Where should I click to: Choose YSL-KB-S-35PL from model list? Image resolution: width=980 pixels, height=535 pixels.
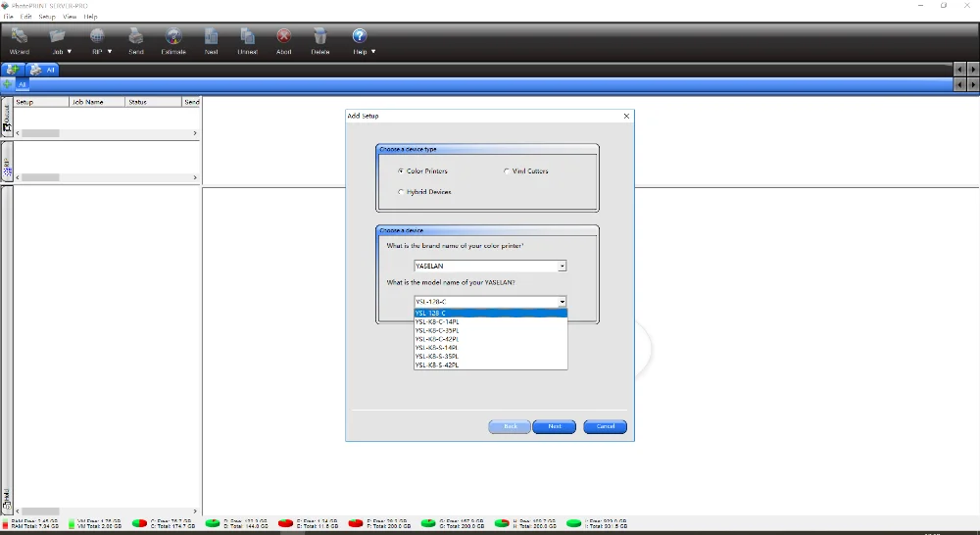pyautogui.click(x=491, y=357)
